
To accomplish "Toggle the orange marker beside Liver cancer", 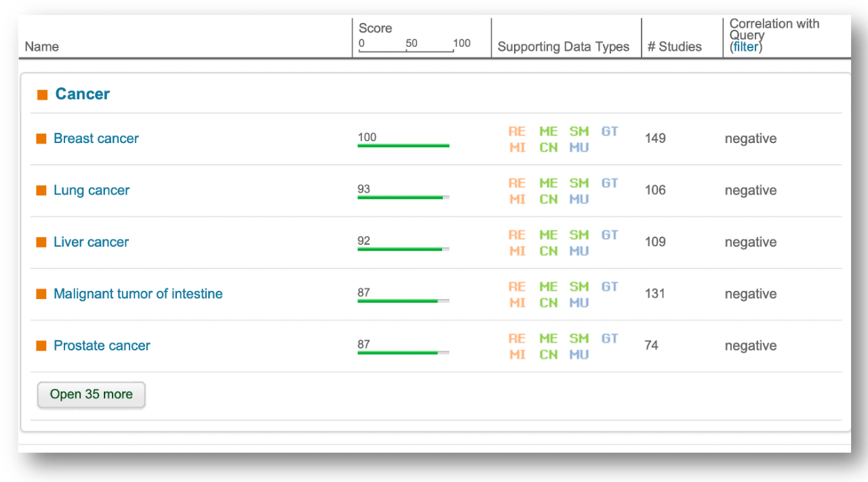I will coord(41,242).
